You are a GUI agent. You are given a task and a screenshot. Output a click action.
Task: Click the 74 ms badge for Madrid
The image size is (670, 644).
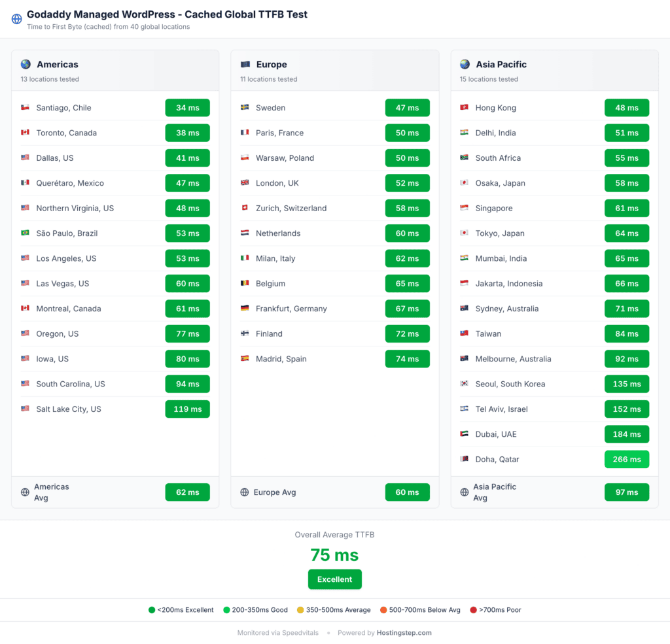click(x=407, y=359)
